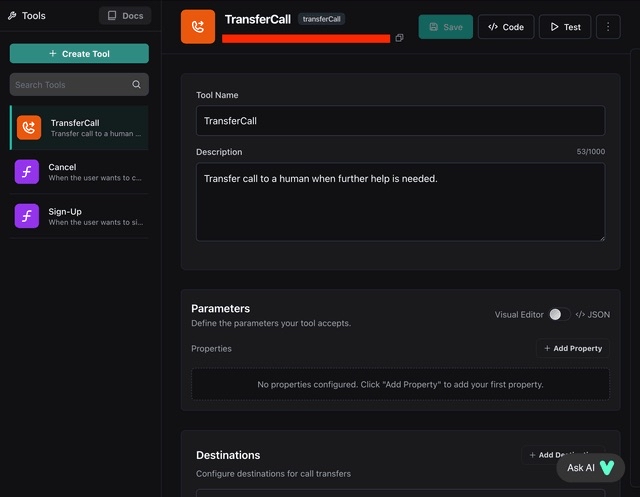This screenshot has height=497, width=640.
Task: Click the description resize handle corner
Action: (x=602, y=238)
